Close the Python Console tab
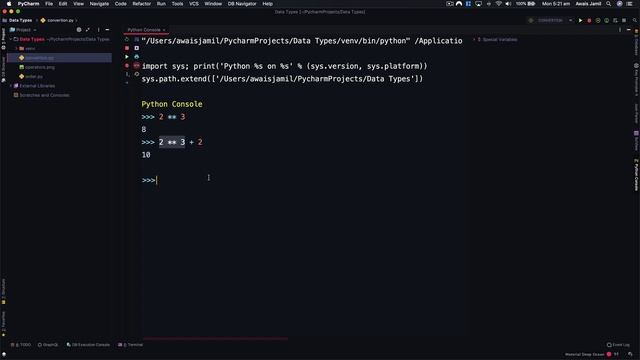This screenshot has width=640, height=360. tap(164, 30)
